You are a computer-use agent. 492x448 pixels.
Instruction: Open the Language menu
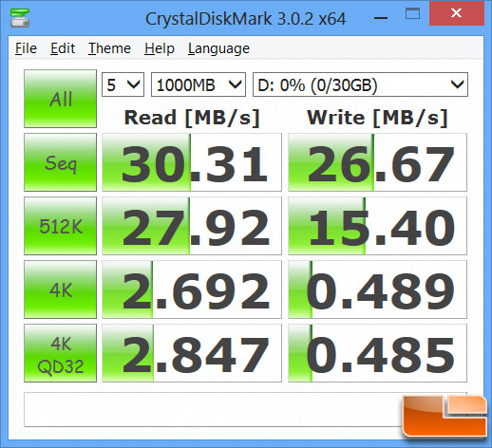point(218,48)
